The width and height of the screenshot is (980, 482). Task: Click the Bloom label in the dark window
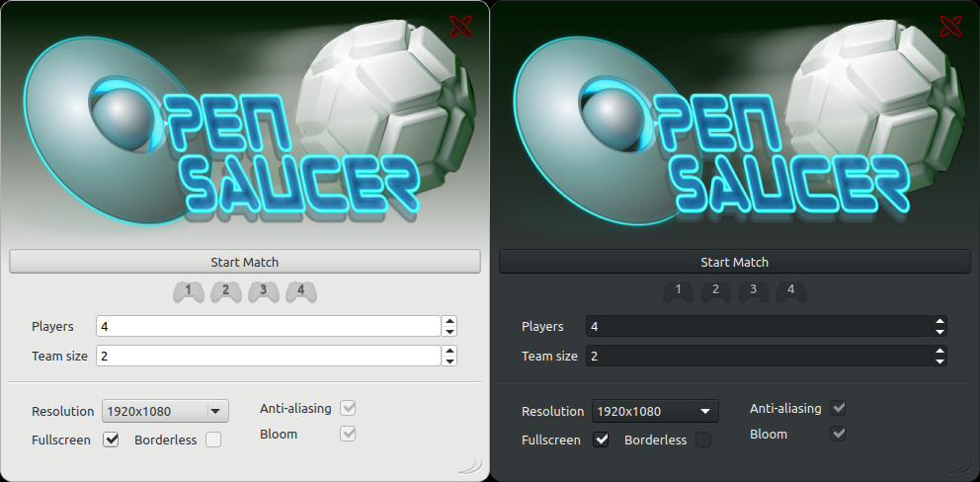click(x=769, y=434)
